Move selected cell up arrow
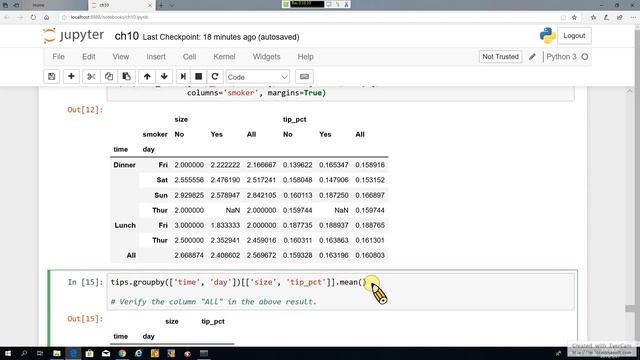640x360 pixels. 147,77
